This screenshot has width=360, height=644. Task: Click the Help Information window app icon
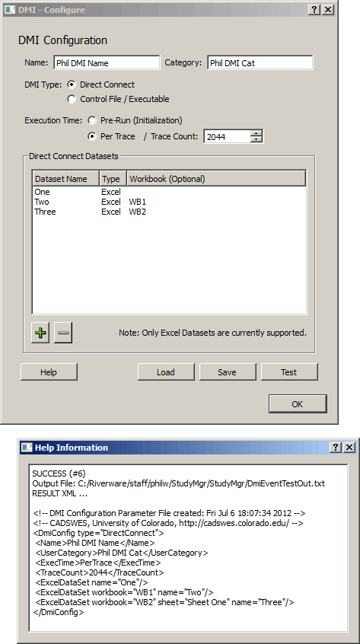27,448
